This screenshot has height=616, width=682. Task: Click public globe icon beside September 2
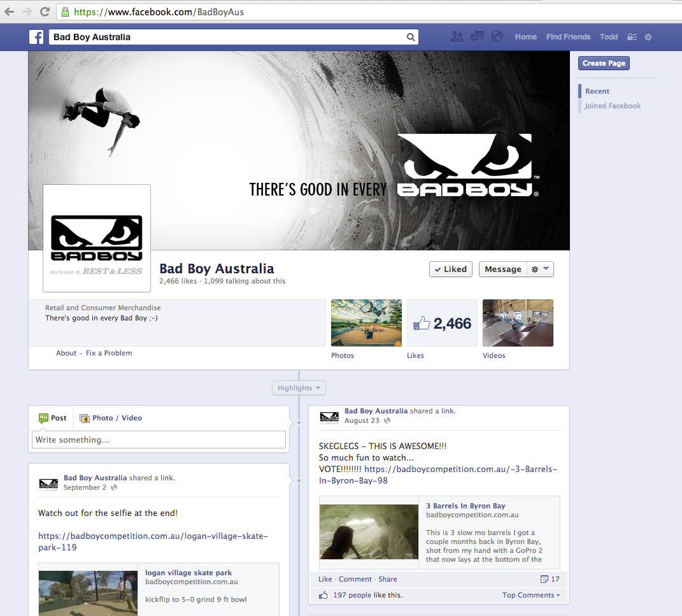click(114, 487)
